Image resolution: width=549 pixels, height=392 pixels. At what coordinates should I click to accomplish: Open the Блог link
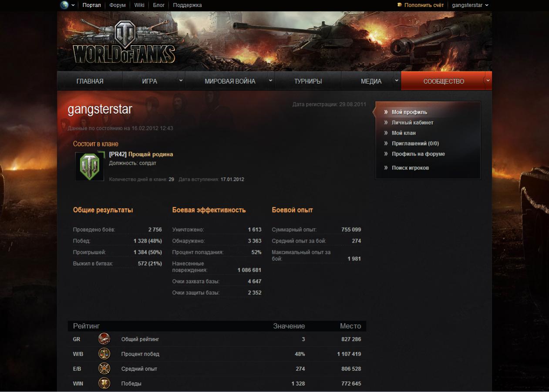(158, 5)
